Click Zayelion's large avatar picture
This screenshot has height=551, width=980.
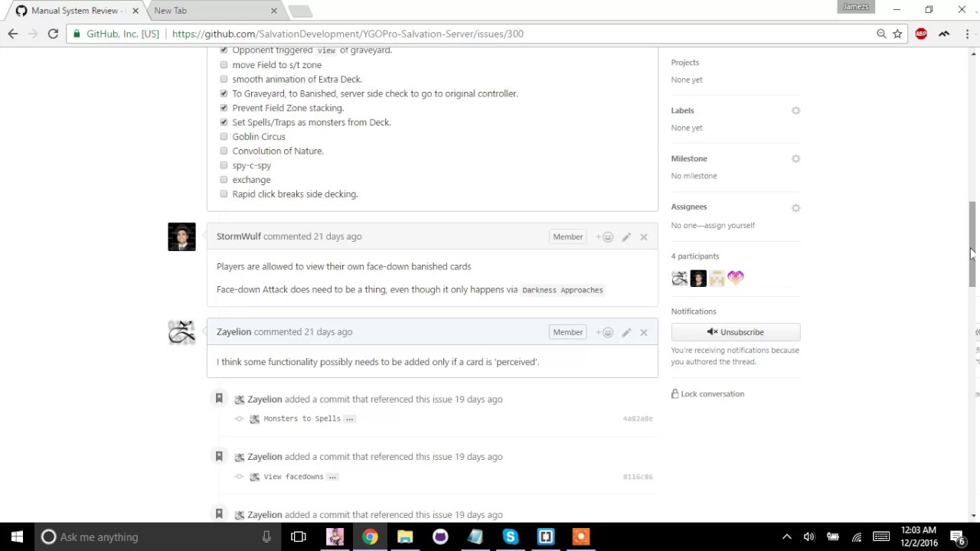(181, 332)
